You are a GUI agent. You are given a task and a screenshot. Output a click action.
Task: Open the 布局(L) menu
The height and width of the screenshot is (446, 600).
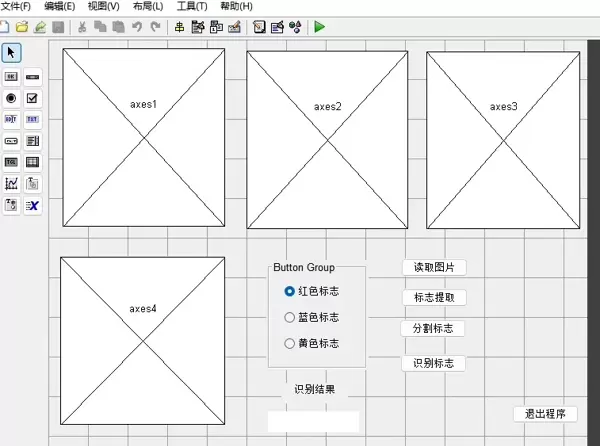tap(147, 6)
